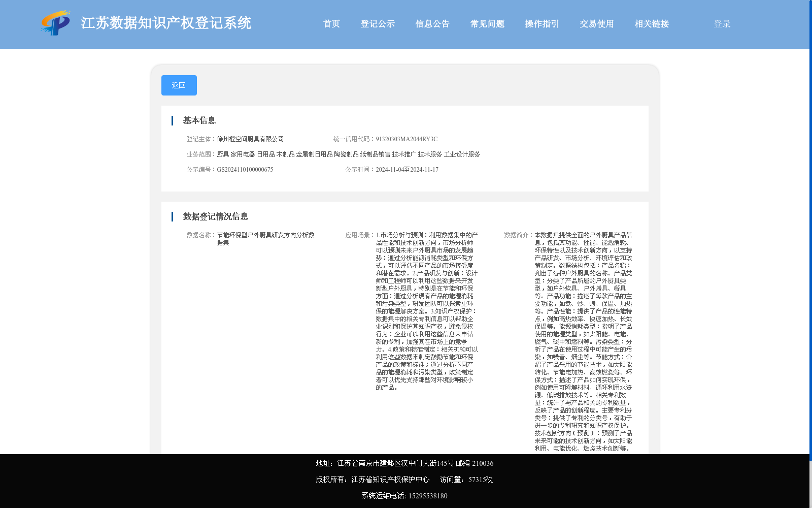Open the 信息公告 menu item

click(432, 24)
